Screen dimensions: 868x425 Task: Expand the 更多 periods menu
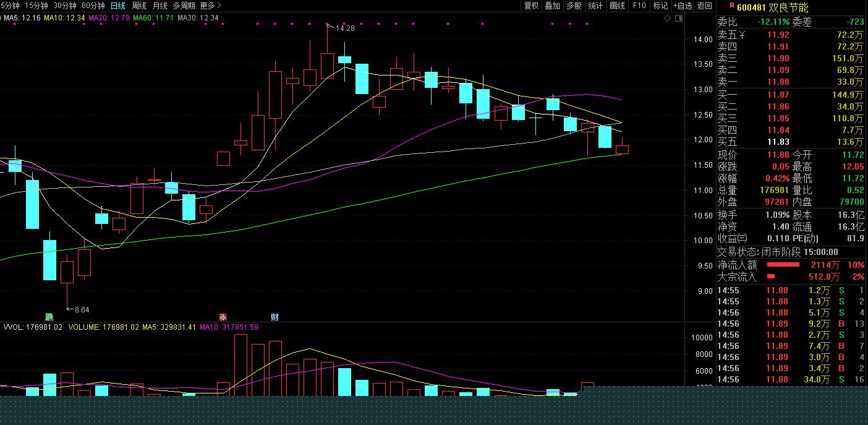click(x=210, y=6)
